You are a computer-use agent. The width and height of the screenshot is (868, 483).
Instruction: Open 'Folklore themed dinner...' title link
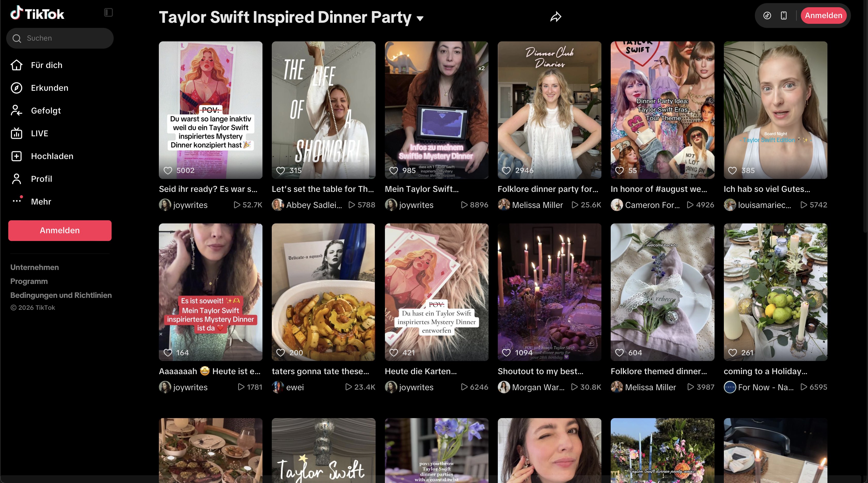pyautogui.click(x=659, y=371)
